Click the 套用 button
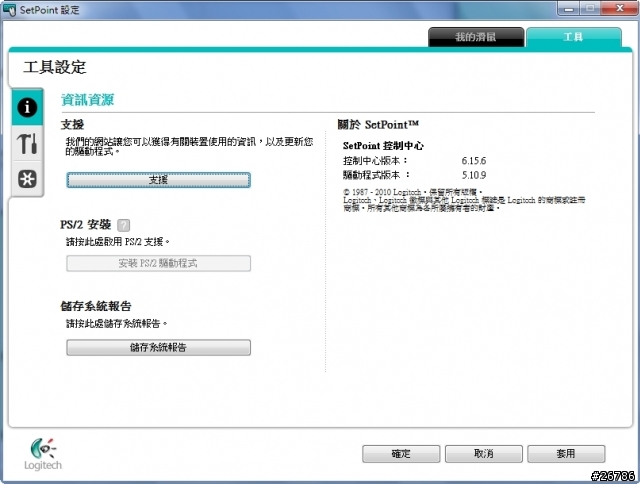 click(x=566, y=454)
